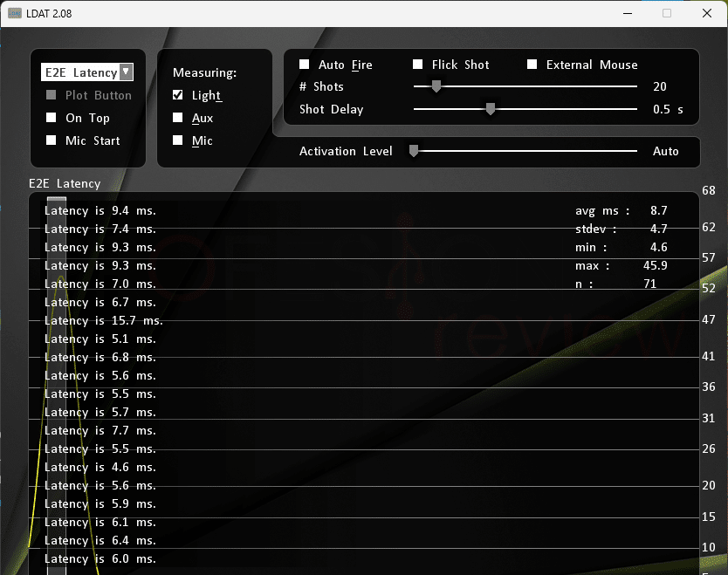This screenshot has height=575, width=728.
Task: Click the 'Latency is 6.0 ms.' entry
Action: [x=100, y=558]
